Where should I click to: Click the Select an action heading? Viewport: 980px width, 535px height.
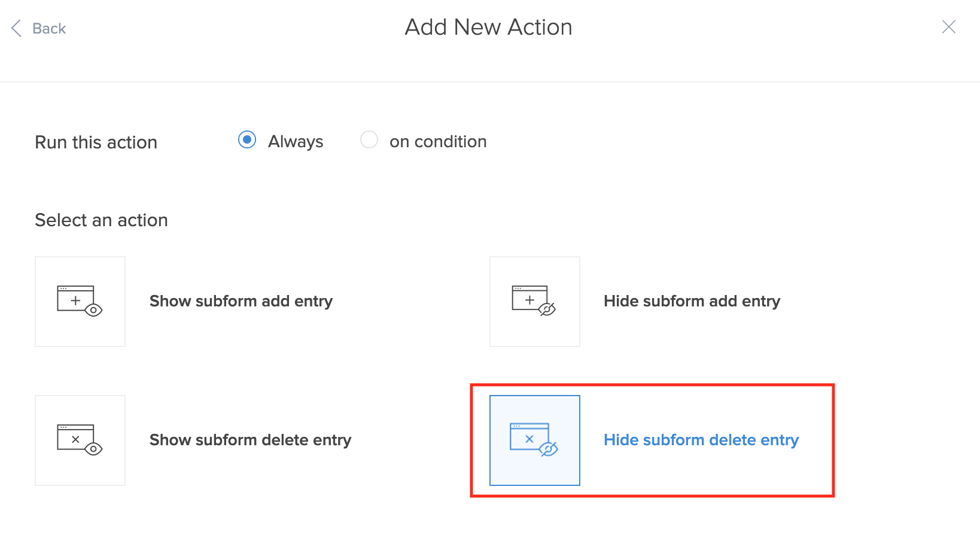(x=101, y=220)
